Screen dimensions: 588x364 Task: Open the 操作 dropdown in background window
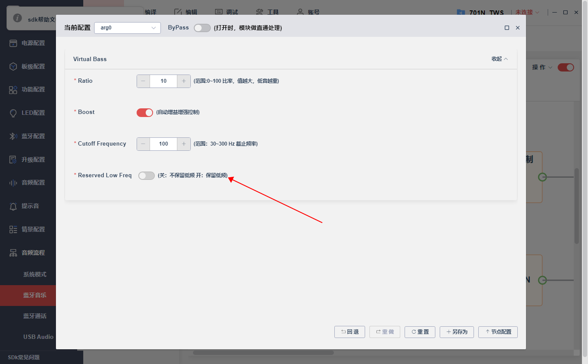[542, 68]
